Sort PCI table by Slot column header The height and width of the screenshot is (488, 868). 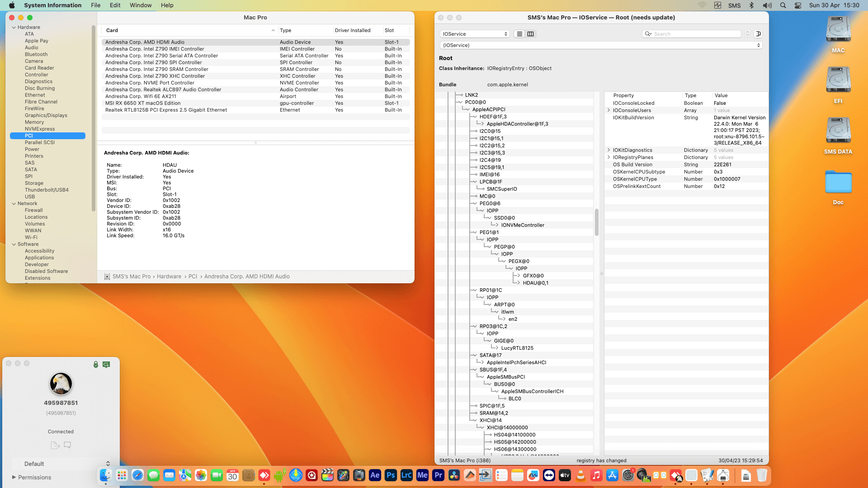pos(396,30)
